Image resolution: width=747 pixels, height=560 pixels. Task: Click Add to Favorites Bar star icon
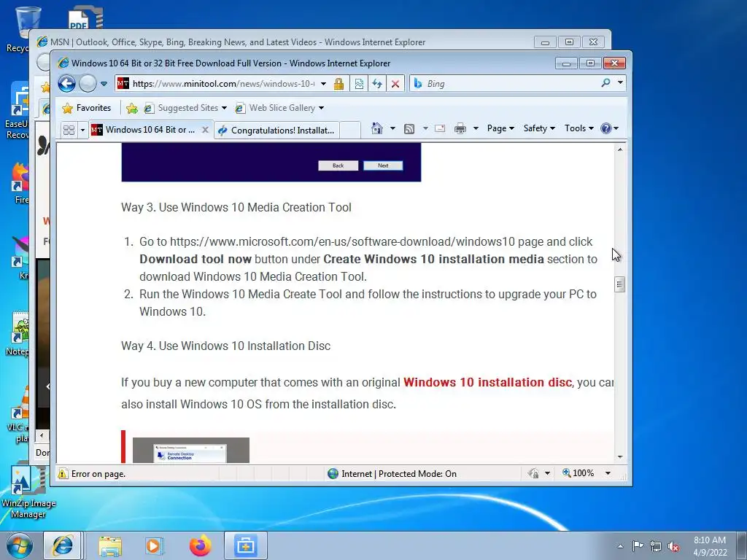coord(132,109)
